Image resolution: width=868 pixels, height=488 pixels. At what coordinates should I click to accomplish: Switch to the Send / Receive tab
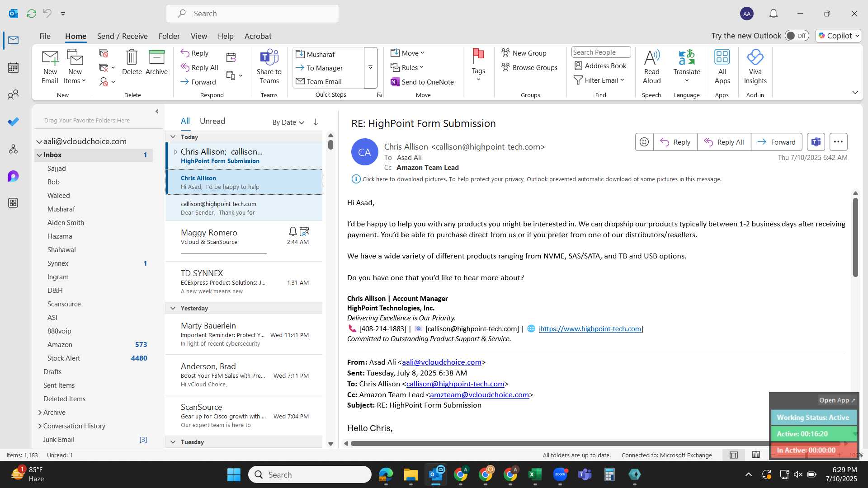[122, 36]
